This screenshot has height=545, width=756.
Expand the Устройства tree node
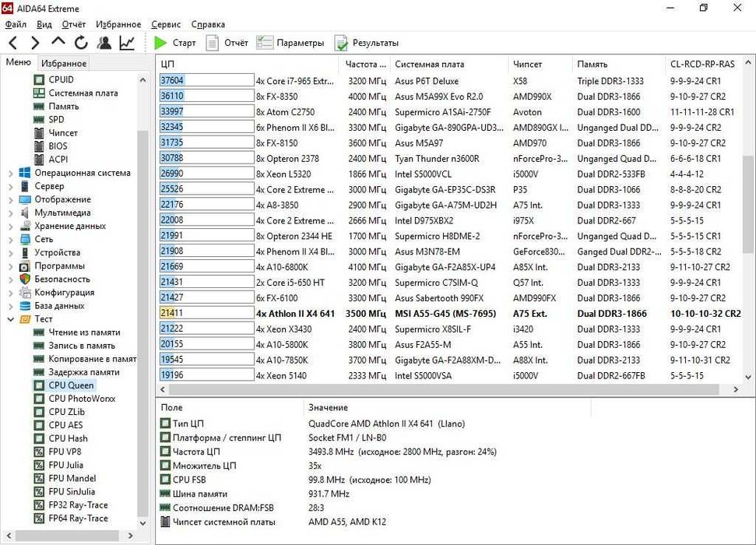coord(11,252)
